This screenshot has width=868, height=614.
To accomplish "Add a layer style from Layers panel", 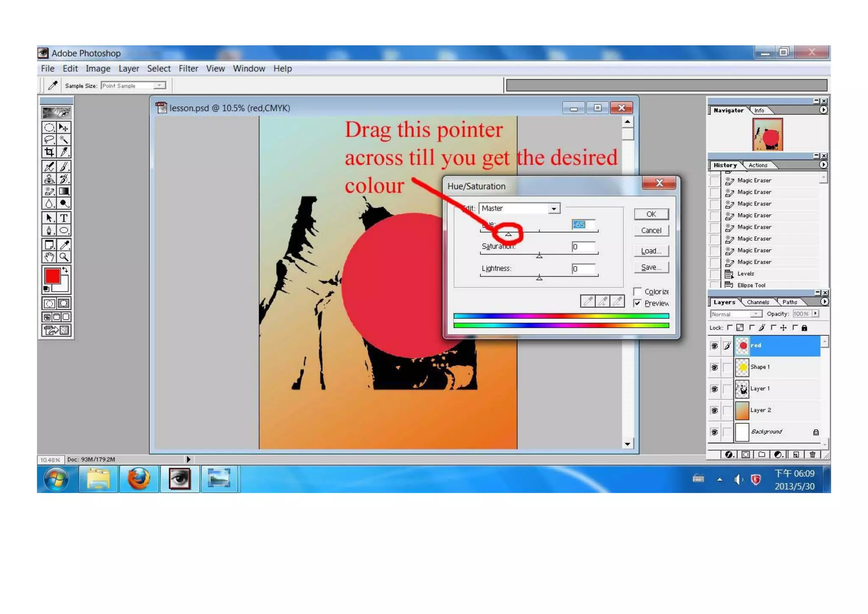I will 729,454.
